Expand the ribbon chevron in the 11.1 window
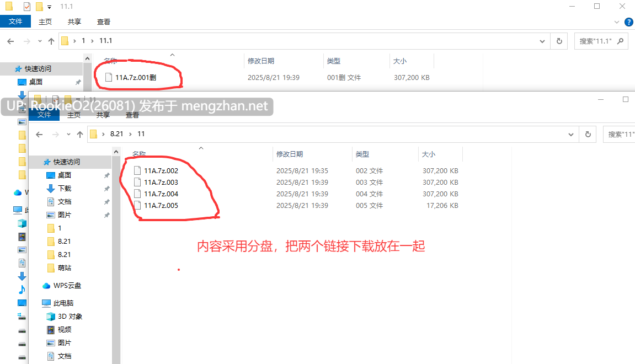This screenshot has height=364, width=635. pyautogui.click(x=617, y=22)
